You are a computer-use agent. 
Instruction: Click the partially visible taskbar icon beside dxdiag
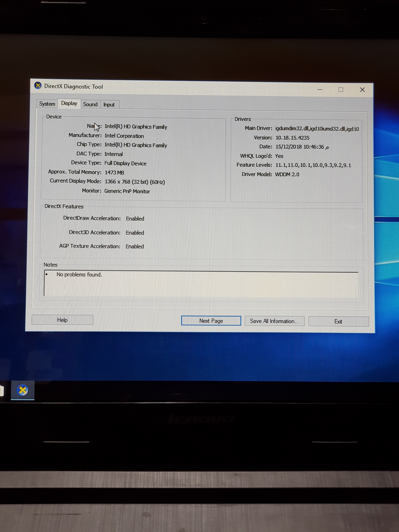2,391
